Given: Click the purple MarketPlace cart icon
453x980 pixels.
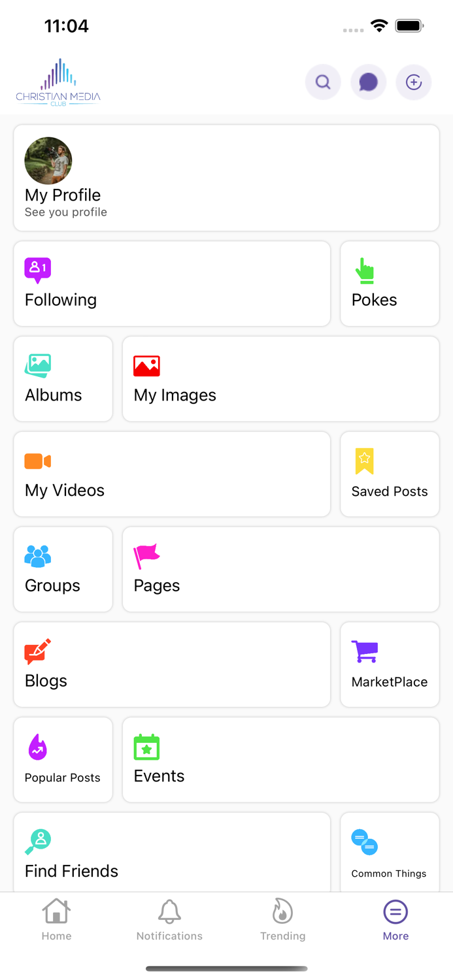Looking at the screenshot, I should 364,651.
